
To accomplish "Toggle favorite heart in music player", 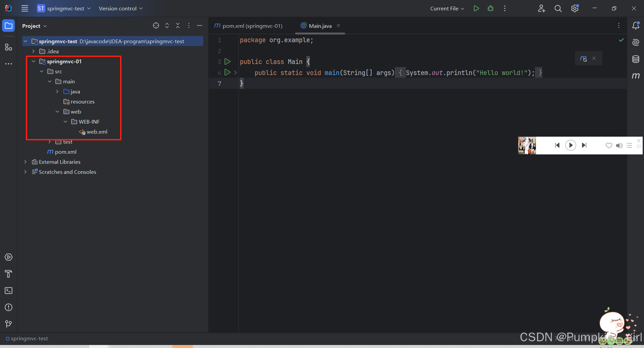I will [609, 145].
